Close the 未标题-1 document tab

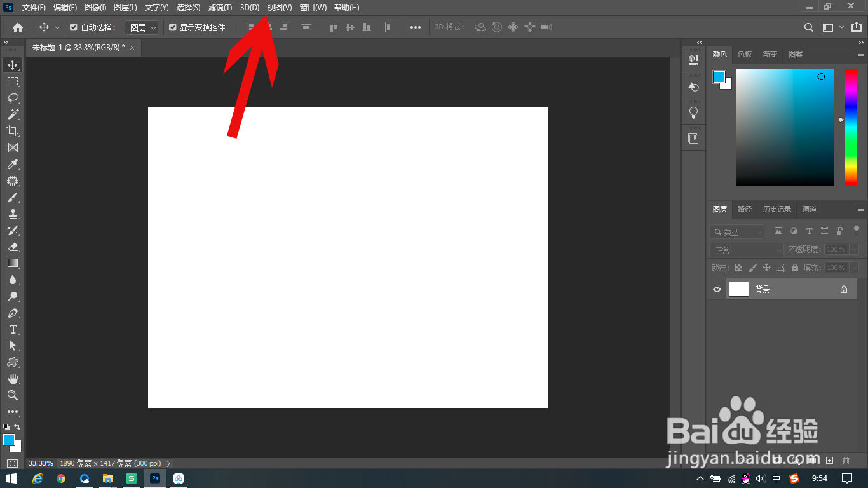pos(132,48)
